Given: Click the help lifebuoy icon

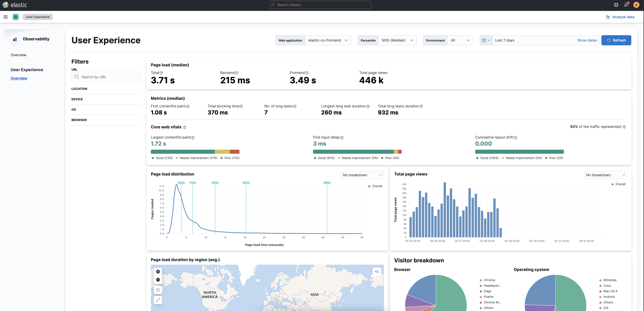Looking at the screenshot, I should point(616,5).
